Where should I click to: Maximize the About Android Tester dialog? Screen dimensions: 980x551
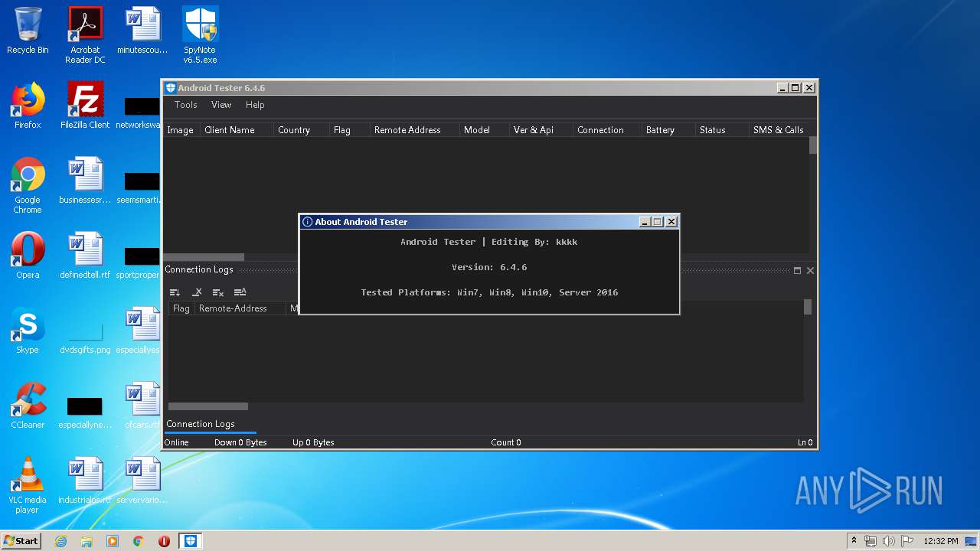coord(658,222)
